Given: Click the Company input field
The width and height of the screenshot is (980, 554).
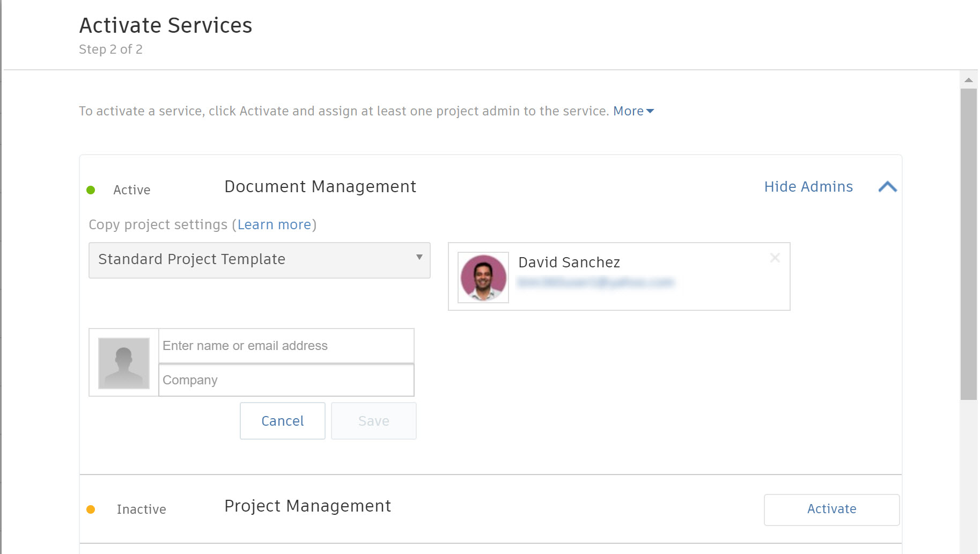Looking at the screenshot, I should (x=285, y=380).
